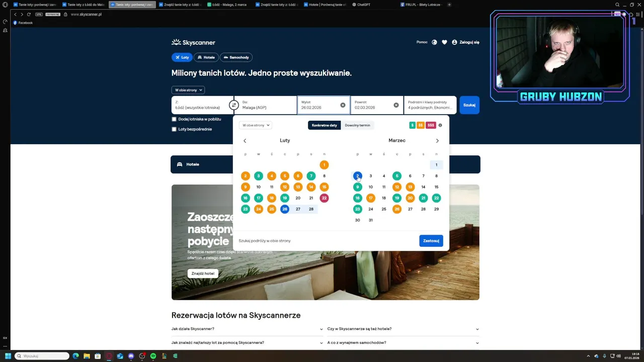Select 31 Marzec in the calendar
Viewport: 644px width, 362px height.
point(371,220)
